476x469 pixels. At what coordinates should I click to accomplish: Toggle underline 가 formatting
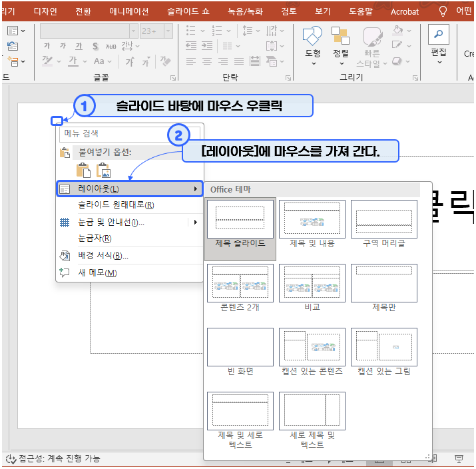click(79, 46)
